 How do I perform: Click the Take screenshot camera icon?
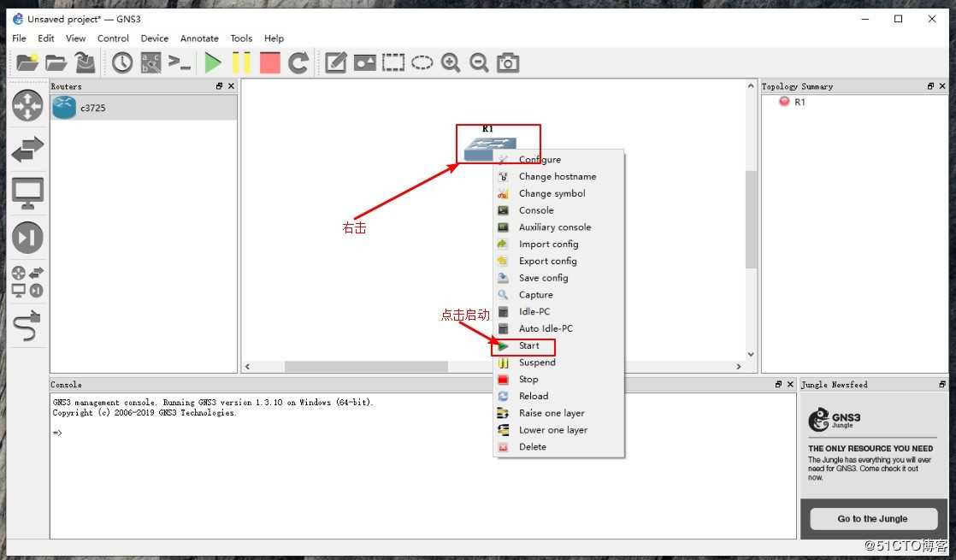coord(508,62)
